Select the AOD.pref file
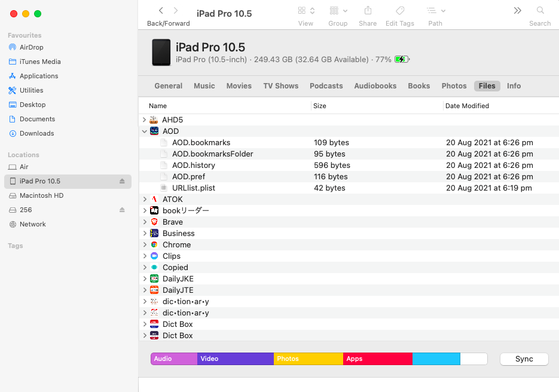The width and height of the screenshot is (559, 392). pyautogui.click(x=349, y=177)
